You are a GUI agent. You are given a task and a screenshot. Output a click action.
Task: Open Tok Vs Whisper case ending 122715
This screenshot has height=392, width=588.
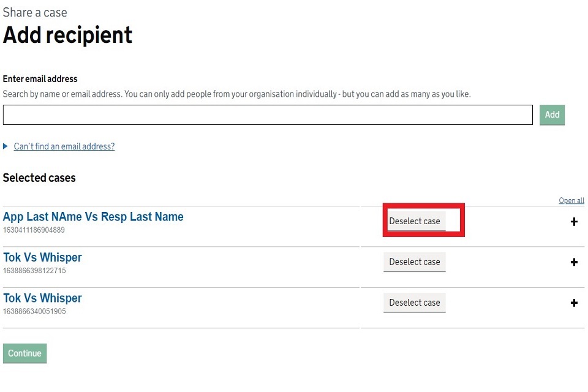coord(42,257)
